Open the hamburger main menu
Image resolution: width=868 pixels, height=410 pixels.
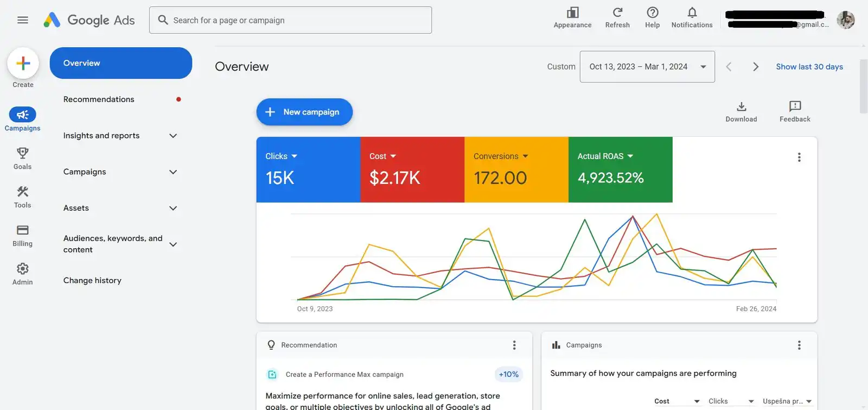click(x=22, y=20)
